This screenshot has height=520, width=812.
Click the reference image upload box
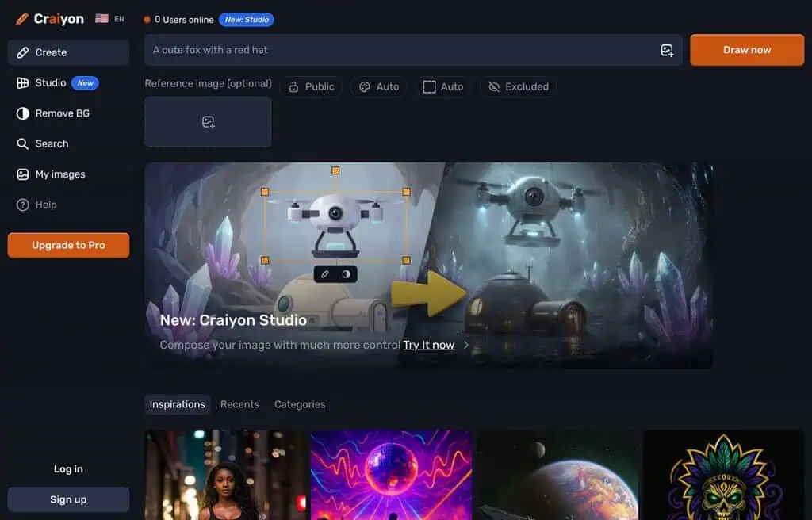tap(208, 122)
